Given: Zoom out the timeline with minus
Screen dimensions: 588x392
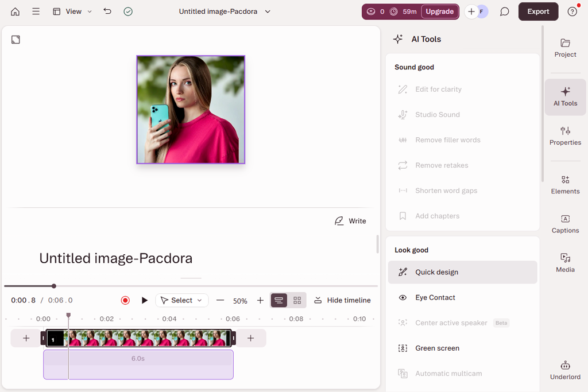Looking at the screenshot, I should (x=220, y=300).
